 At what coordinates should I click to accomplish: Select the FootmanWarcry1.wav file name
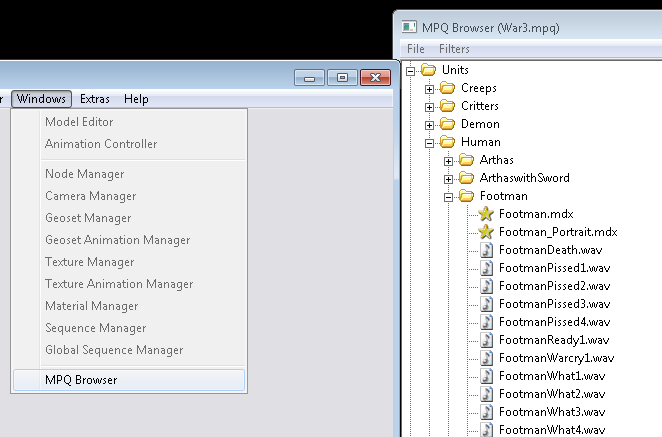[x=556, y=358]
